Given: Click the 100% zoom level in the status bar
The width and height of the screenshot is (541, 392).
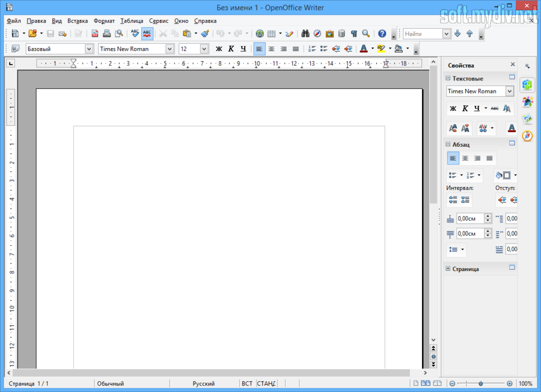Looking at the screenshot, I should coord(525,384).
